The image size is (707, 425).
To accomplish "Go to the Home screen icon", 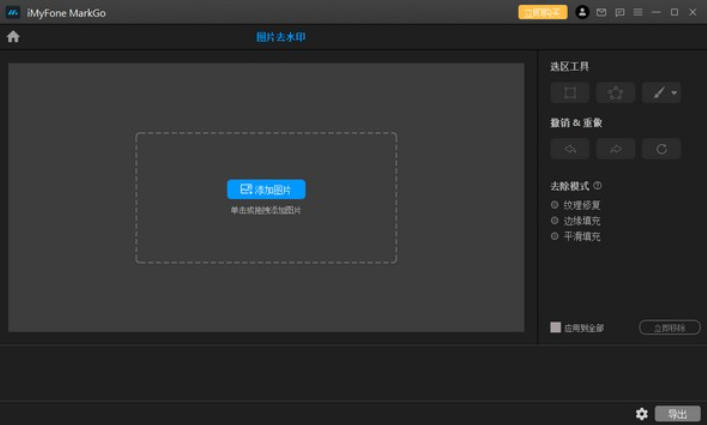I will coord(13,37).
